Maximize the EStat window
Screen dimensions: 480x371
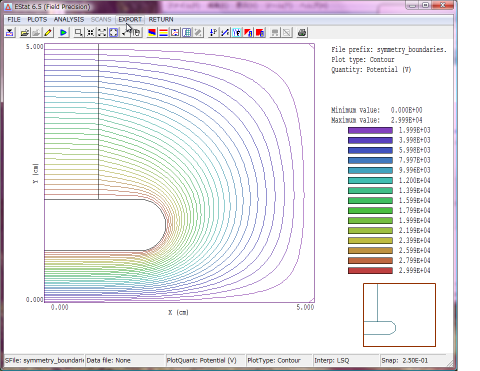(426, 5)
